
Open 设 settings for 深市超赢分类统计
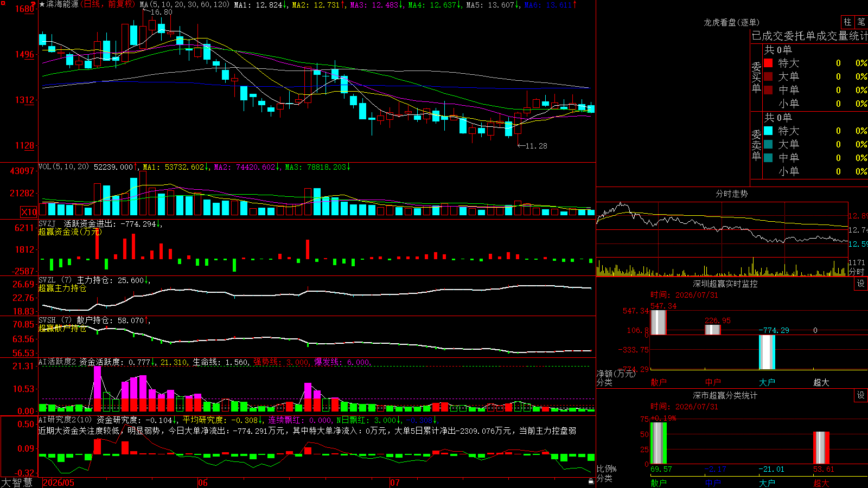coord(861,395)
